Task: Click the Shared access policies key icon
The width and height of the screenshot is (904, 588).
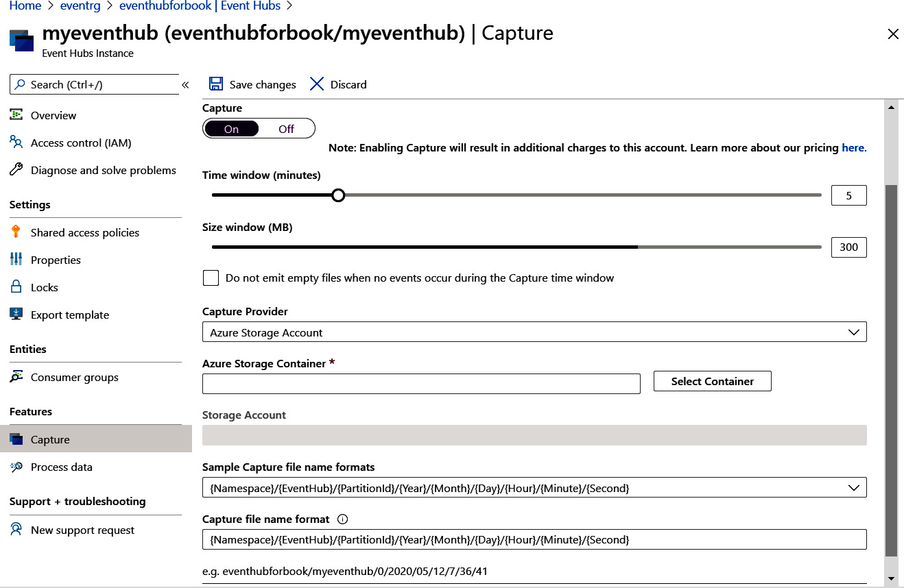Action: click(x=16, y=232)
